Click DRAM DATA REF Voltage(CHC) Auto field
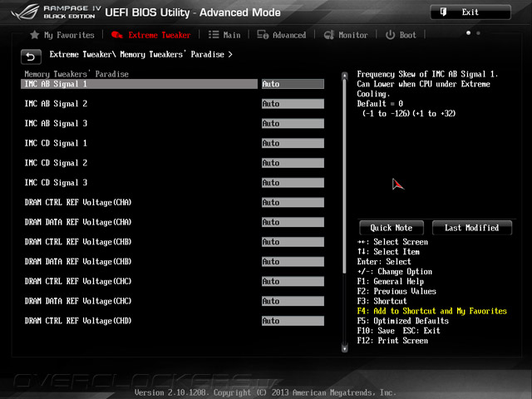532x399 pixels. coord(293,301)
